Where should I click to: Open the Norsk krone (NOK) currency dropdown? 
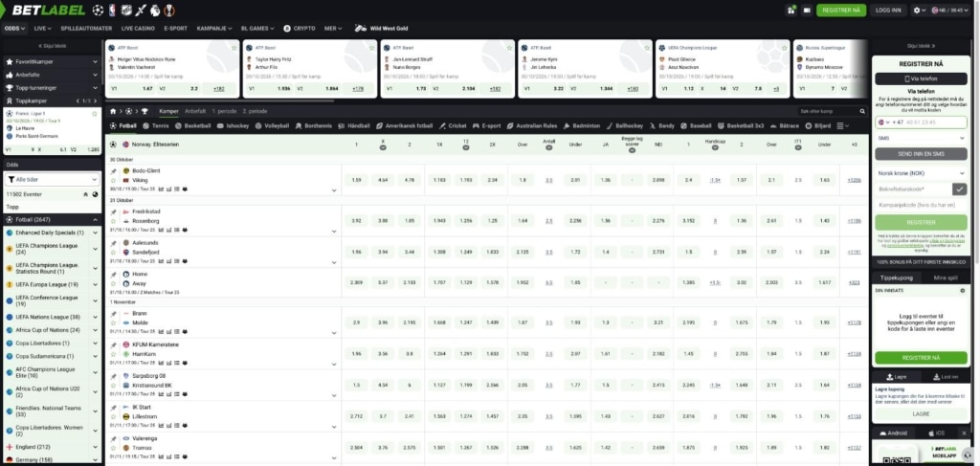(x=921, y=173)
